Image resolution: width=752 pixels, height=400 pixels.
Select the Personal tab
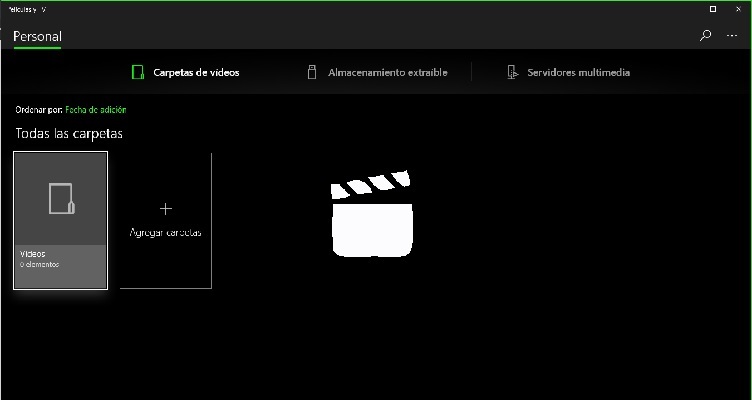pyautogui.click(x=37, y=36)
